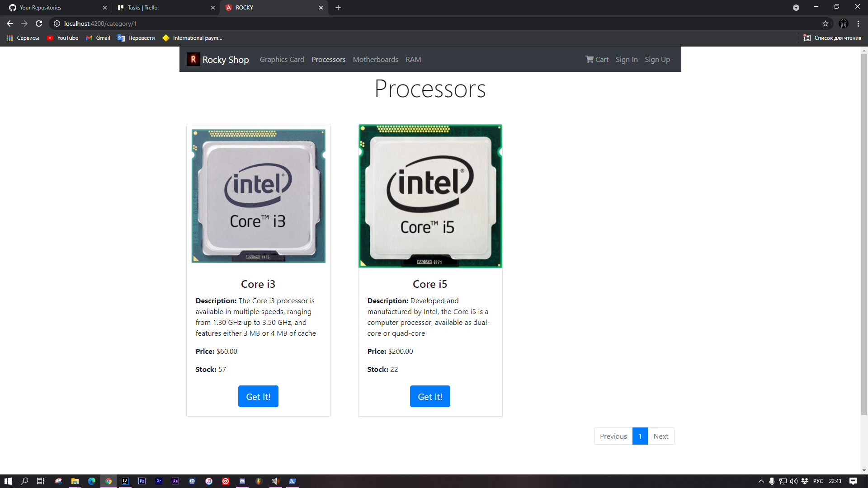868x488 pixels.
Task: Open the Сервисы apps bookmark
Action: pyautogui.click(x=23, y=38)
